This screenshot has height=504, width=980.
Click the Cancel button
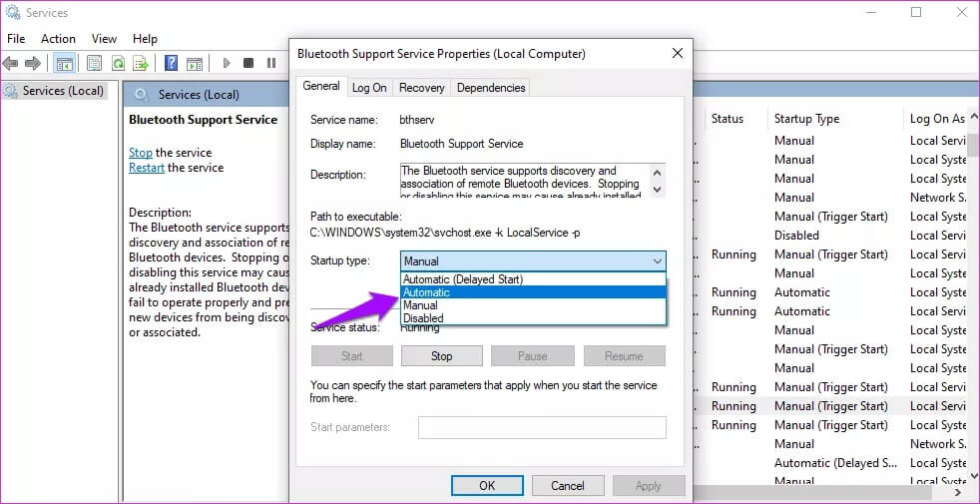click(568, 486)
